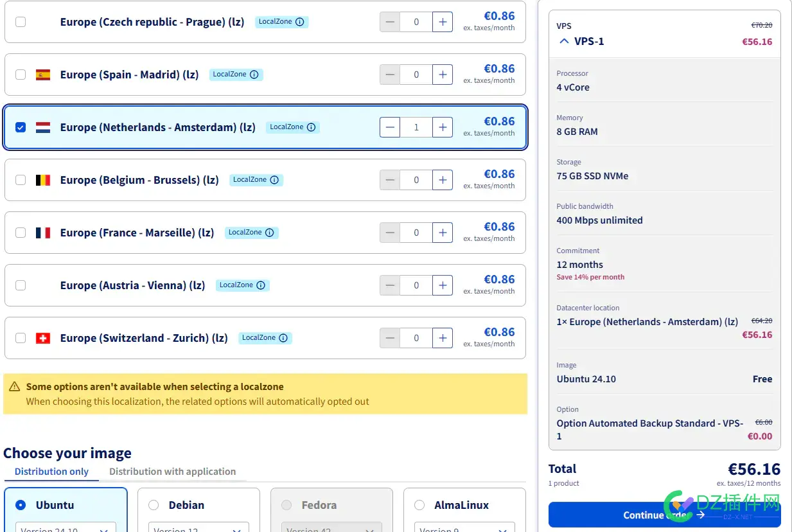Click plus button for Belgium - Brussels
This screenshot has height=532, width=792.
tap(443, 180)
